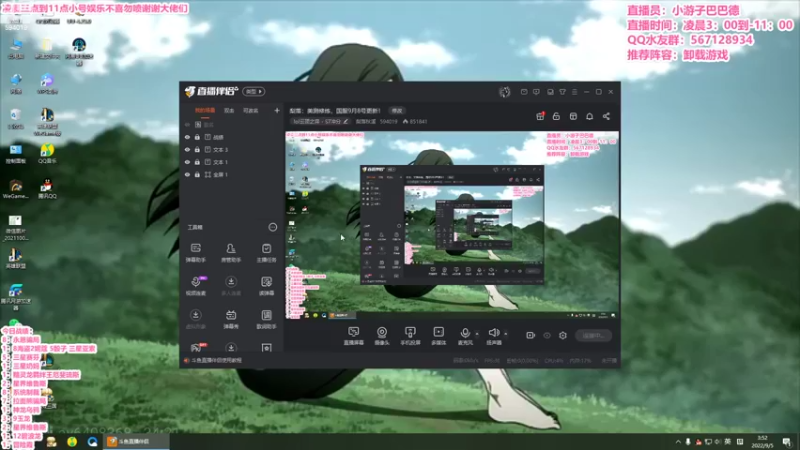Open the clock showing 3:52 in taskbar

[762, 442]
